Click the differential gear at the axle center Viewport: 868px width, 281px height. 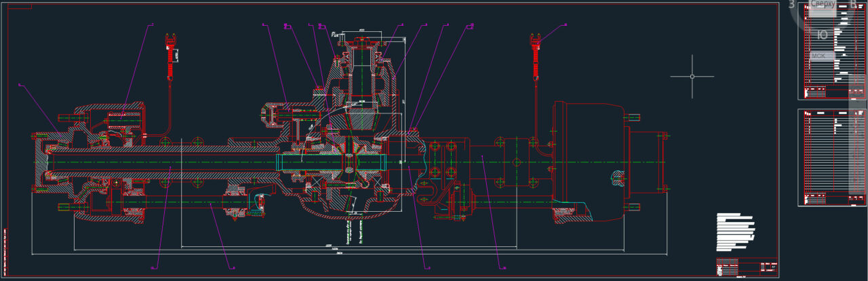coord(348,163)
